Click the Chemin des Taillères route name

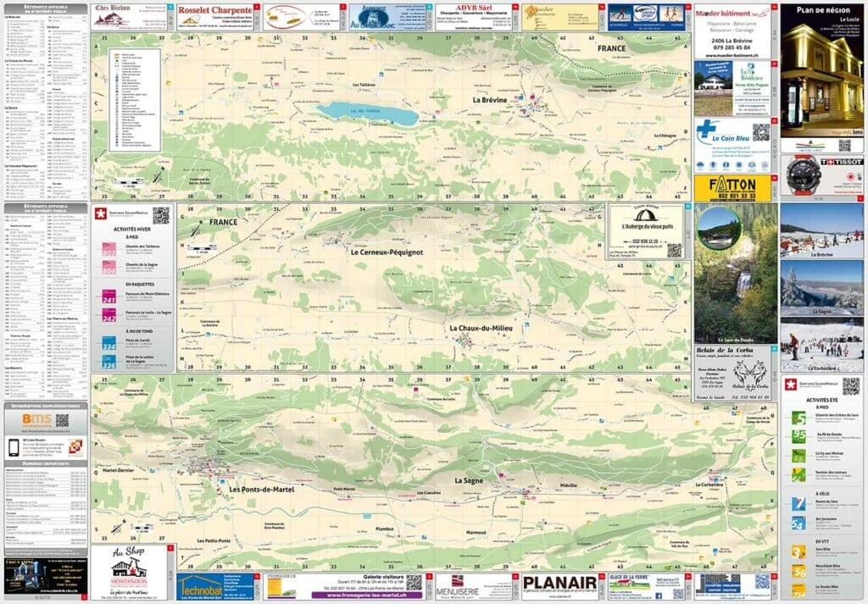coord(142,247)
